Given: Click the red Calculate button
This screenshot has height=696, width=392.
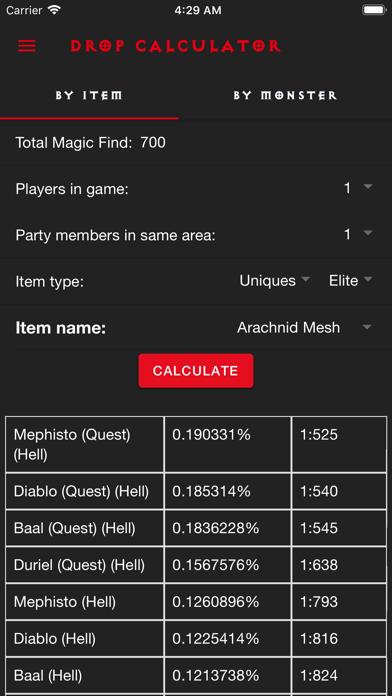Looking at the screenshot, I should pyautogui.click(x=196, y=371).
